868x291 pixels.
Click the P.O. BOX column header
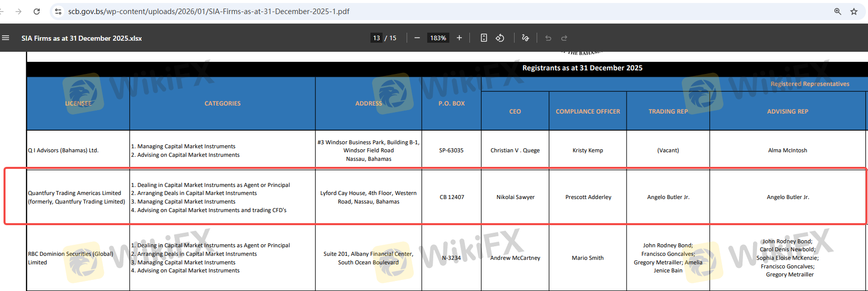(451, 104)
